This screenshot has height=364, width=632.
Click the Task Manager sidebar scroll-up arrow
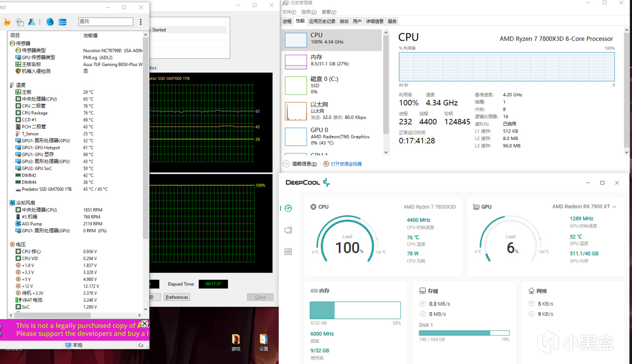[386, 33]
